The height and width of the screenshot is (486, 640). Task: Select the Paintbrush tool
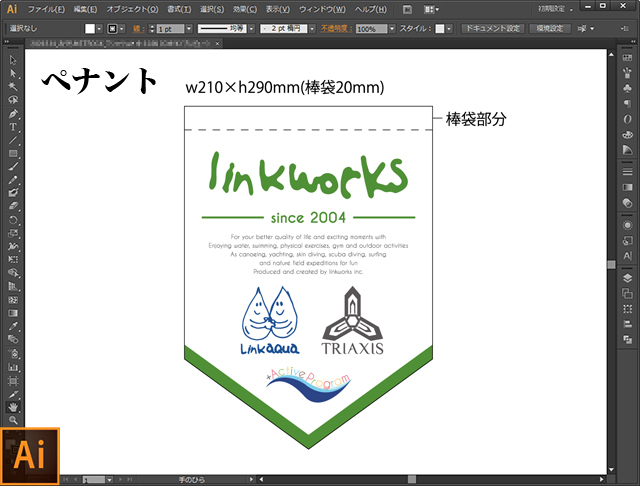coord(13,166)
